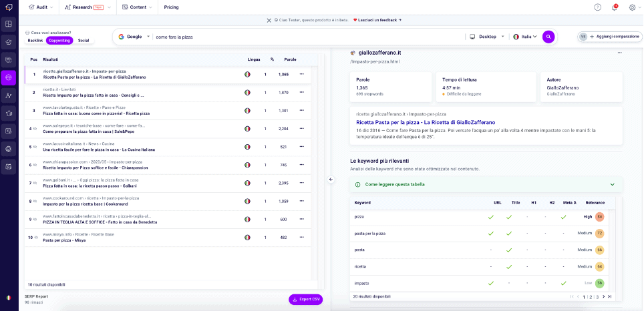Open three-dot menu for ricetta.it result row
Image resolution: width=644 pixels, height=311 pixels.
tap(302, 92)
